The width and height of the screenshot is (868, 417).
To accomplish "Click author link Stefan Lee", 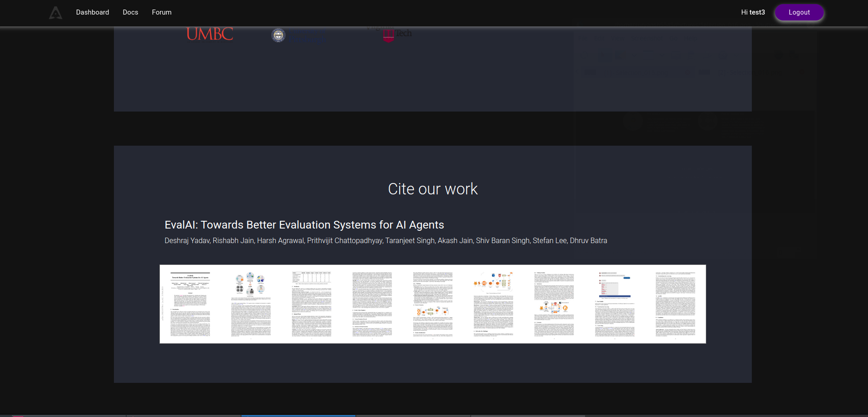I will (550, 240).
